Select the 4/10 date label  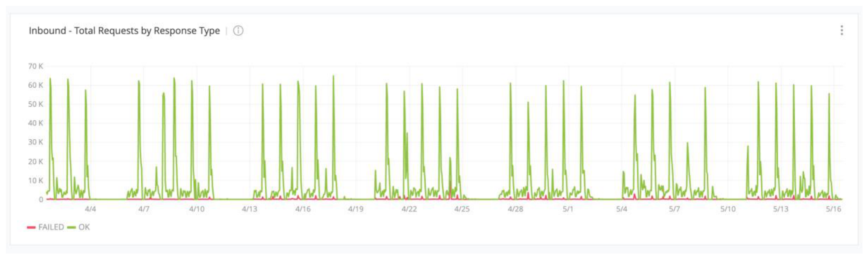[197, 209]
